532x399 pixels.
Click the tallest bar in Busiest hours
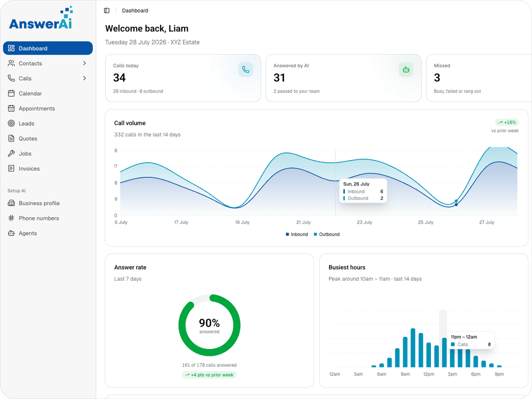click(x=413, y=348)
